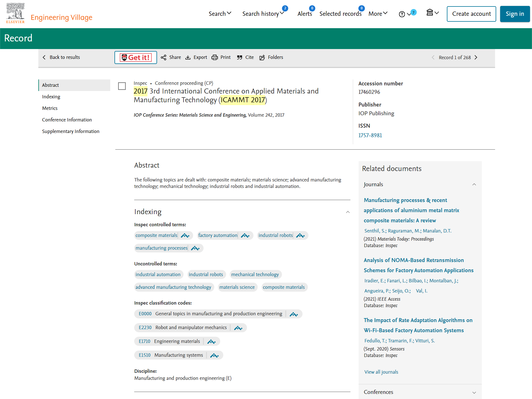Expand the Conferences related documents section
This screenshot has height=399, width=532.
tap(474, 393)
